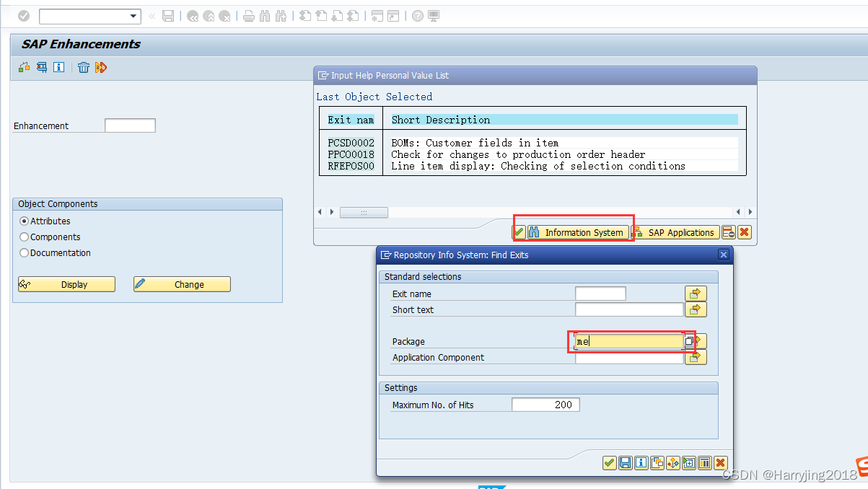Click the Back arrow icon in the toolbar
Image resolution: width=868 pixels, height=489 pixels.
[x=193, y=16]
